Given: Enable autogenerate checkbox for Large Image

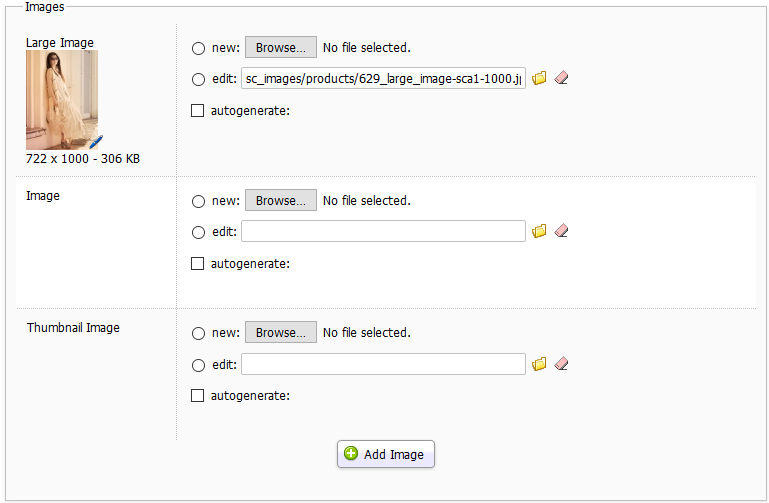Looking at the screenshot, I should (198, 111).
